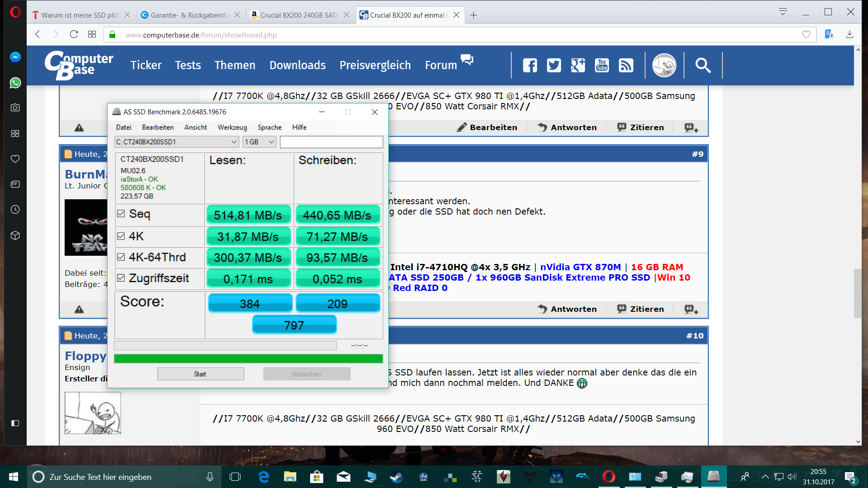Open Bearbeiten menu in AS SSD
The height and width of the screenshot is (488, 868).
(x=158, y=127)
